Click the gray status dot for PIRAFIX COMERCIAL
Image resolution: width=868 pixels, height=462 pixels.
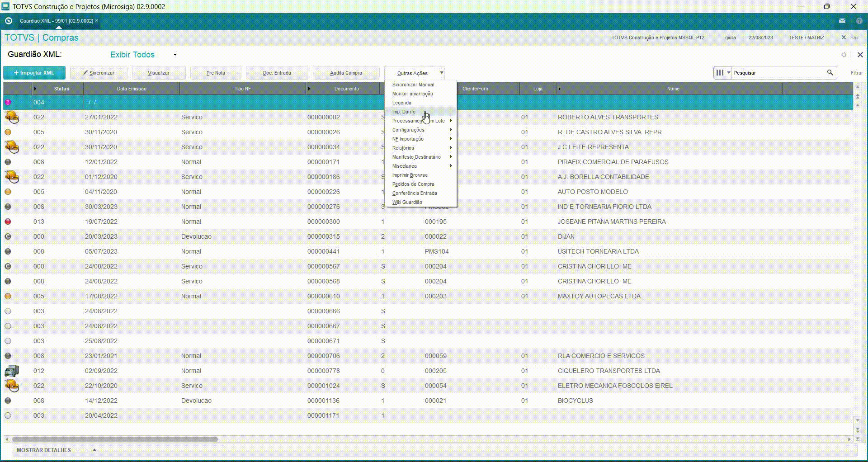[x=8, y=162]
